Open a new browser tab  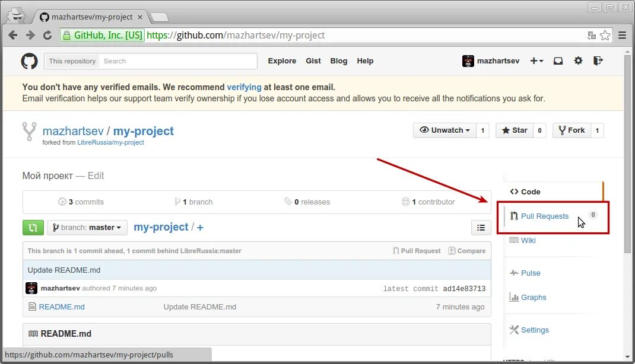point(159,17)
